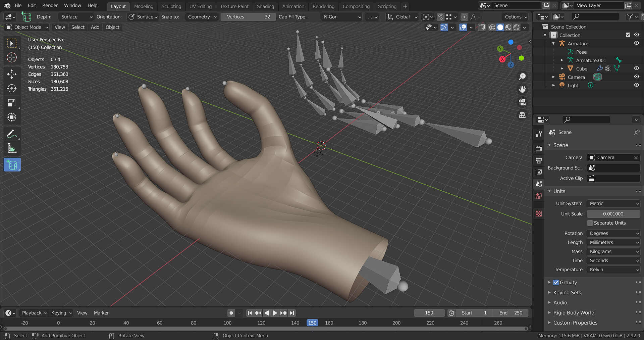Open the View Layer properties tab
Viewport: 644px width, 340px height.
[539, 172]
